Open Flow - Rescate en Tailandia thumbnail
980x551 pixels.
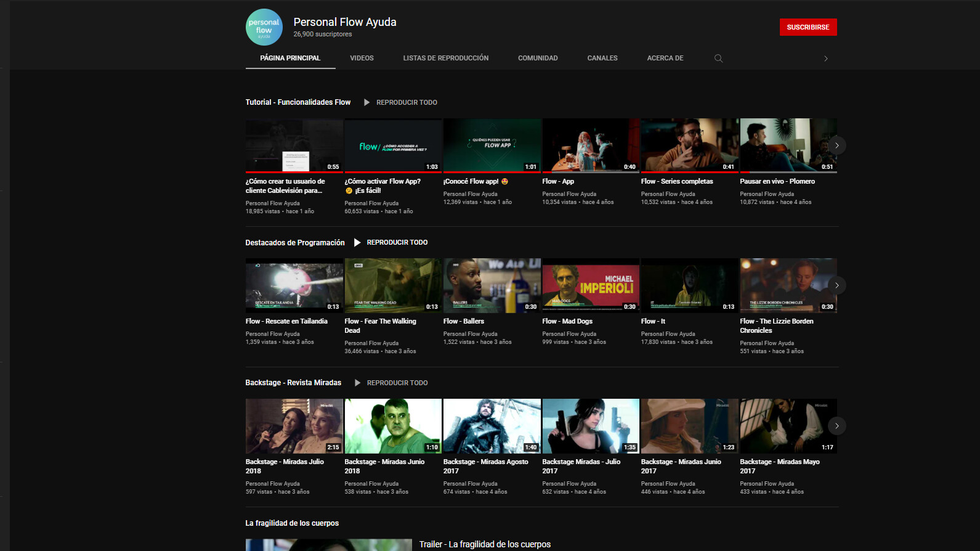pos(294,285)
